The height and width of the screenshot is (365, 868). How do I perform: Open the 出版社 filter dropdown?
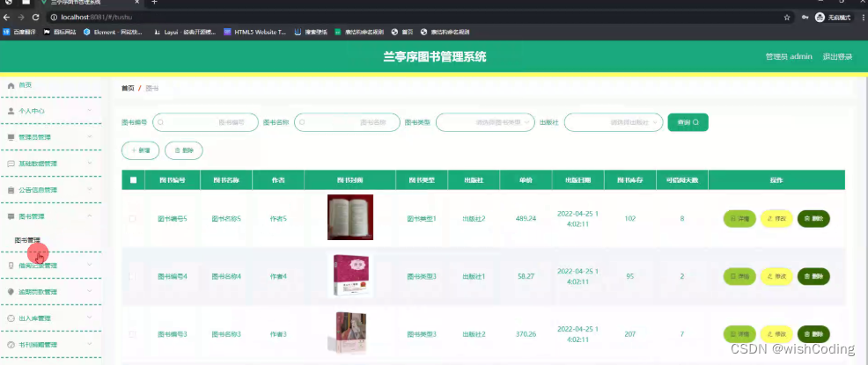[x=614, y=122]
